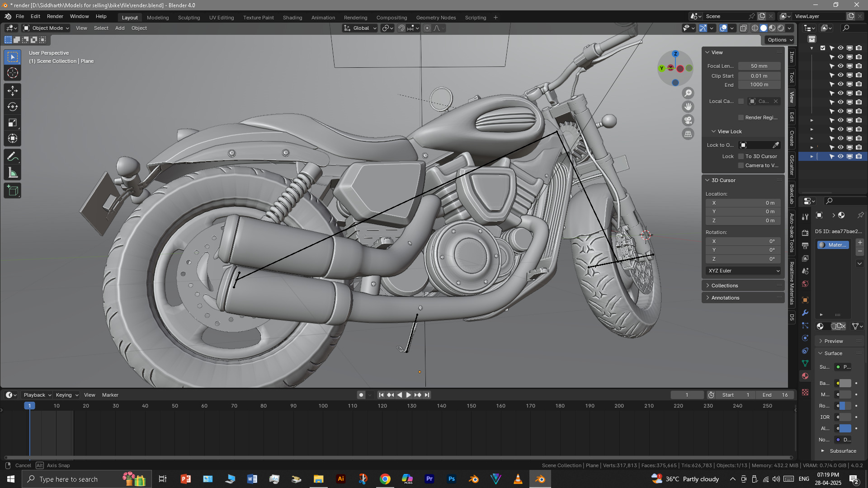Select the Rotate tool

pyautogui.click(x=13, y=107)
